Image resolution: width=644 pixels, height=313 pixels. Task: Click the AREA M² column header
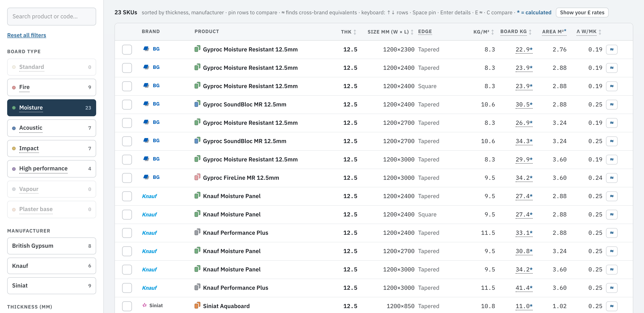554,32
